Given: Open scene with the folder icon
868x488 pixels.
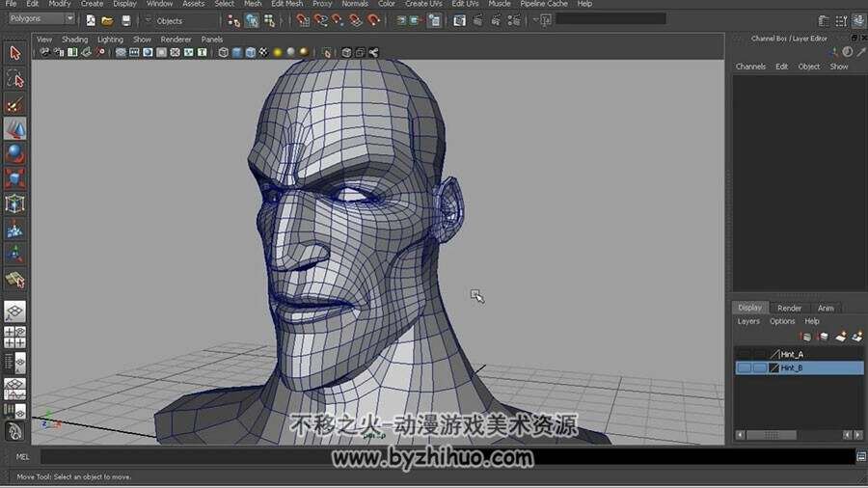Looking at the screenshot, I should click(107, 21).
